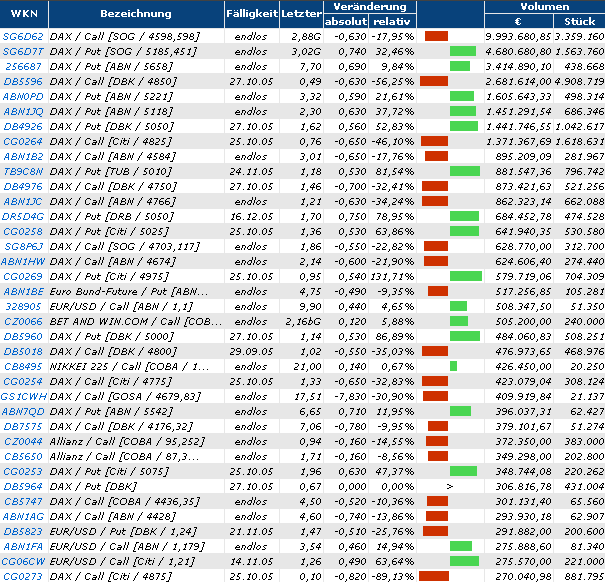Open WKN link CG0258
This screenshot has width=605, height=582.
(23, 232)
